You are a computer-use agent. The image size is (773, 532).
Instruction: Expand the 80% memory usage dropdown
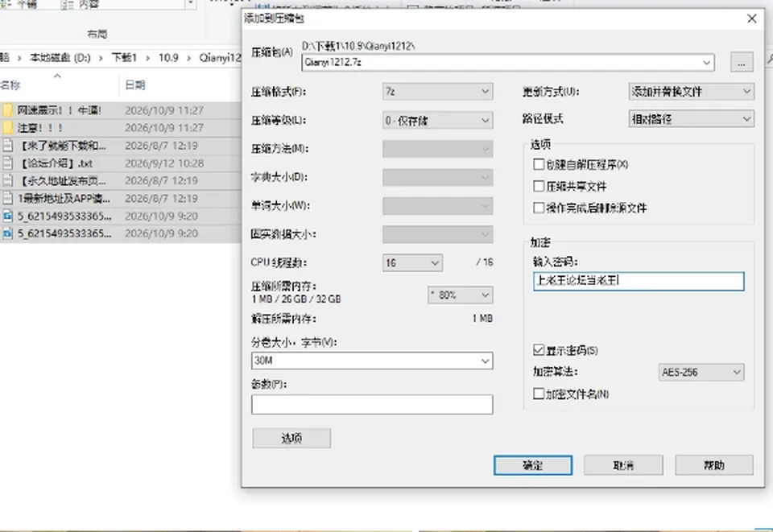[x=461, y=295]
